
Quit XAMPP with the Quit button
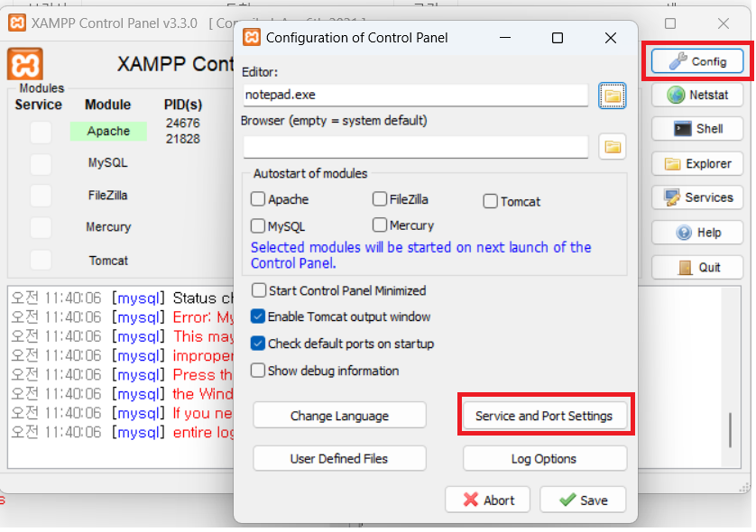coord(697,268)
